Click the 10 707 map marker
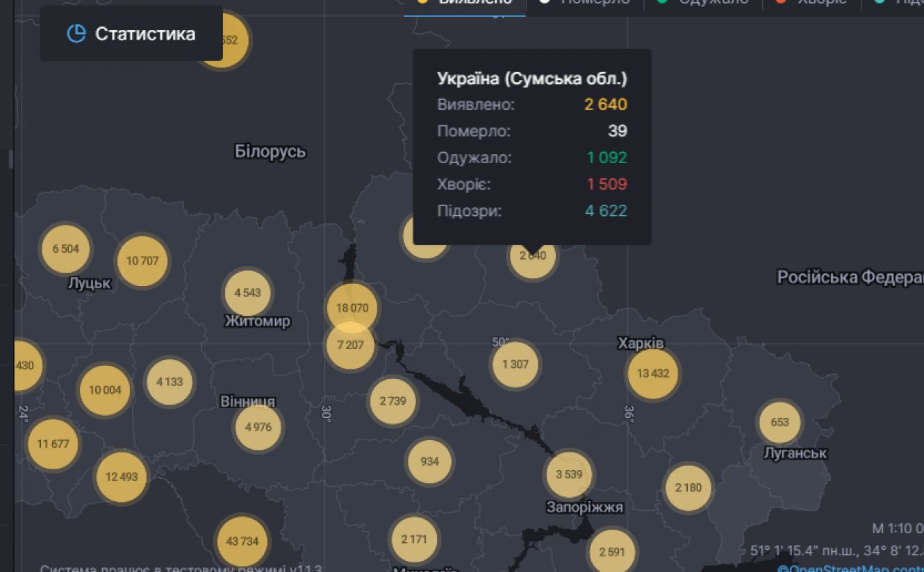 [x=142, y=261]
